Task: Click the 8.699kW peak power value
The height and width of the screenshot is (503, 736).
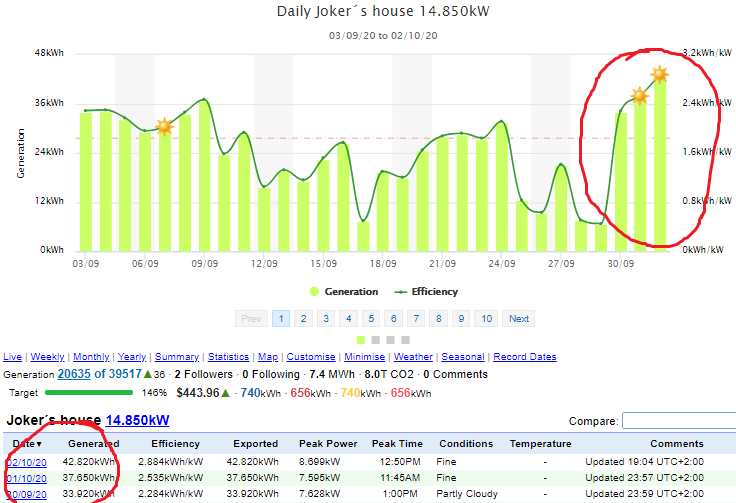Action: coord(319,462)
